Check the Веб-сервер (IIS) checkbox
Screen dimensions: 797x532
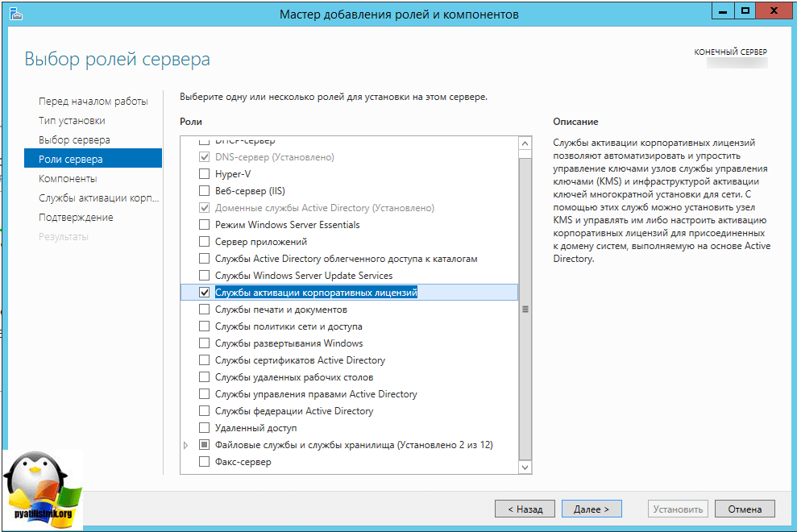pos(205,191)
